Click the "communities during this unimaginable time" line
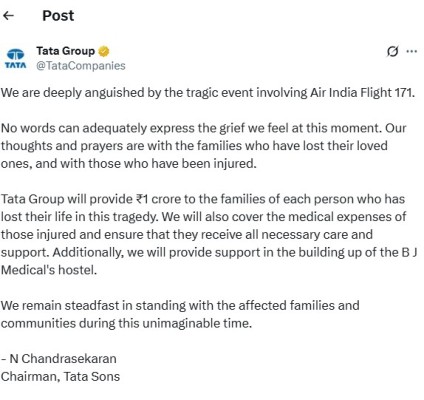424x400 pixels. [x=126, y=323]
